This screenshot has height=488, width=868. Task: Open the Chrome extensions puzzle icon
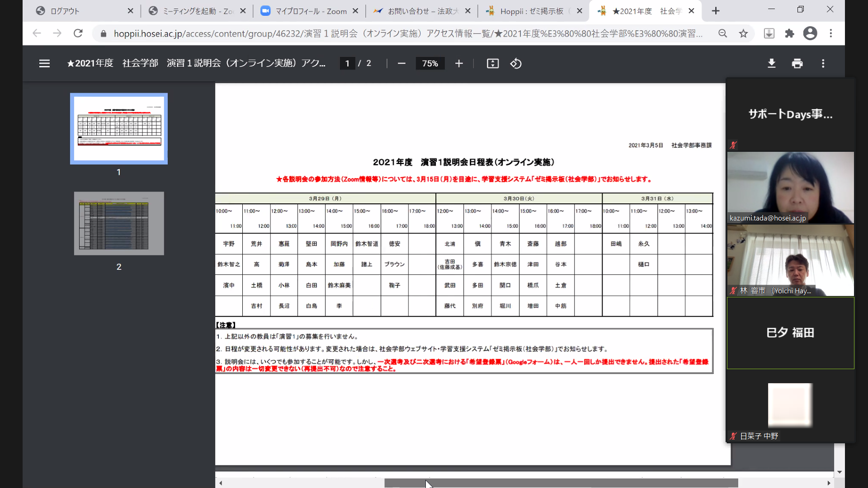tap(789, 33)
